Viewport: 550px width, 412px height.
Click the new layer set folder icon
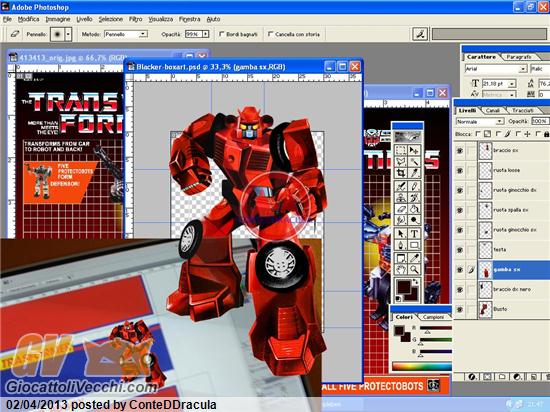[502, 377]
